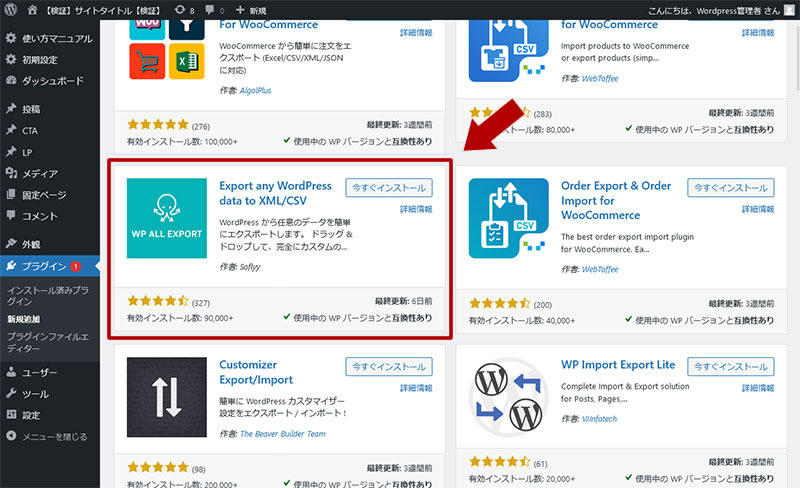Install Customizer Export/Import now
The width and height of the screenshot is (800, 488).
(389, 367)
